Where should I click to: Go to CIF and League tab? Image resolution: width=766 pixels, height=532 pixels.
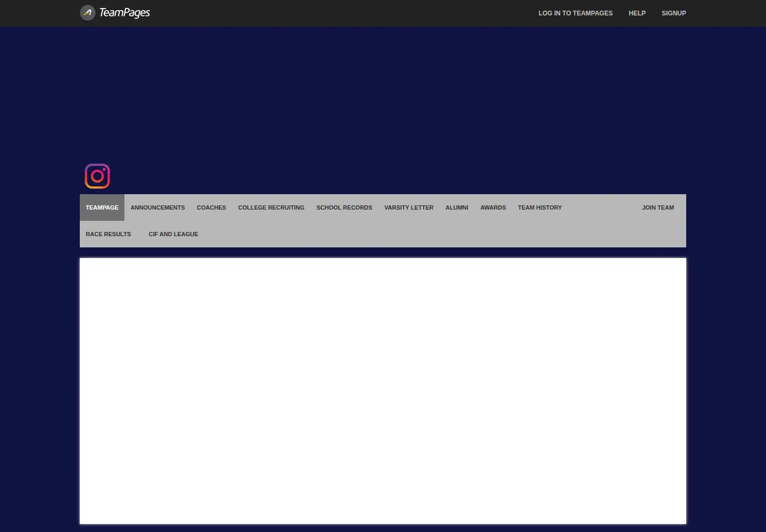[173, 234]
